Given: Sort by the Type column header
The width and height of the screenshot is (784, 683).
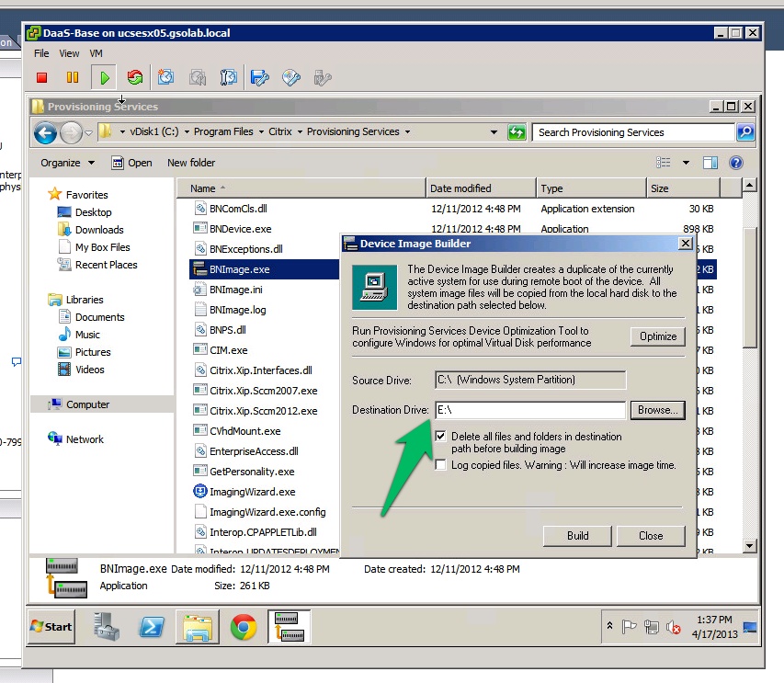Looking at the screenshot, I should [591, 188].
